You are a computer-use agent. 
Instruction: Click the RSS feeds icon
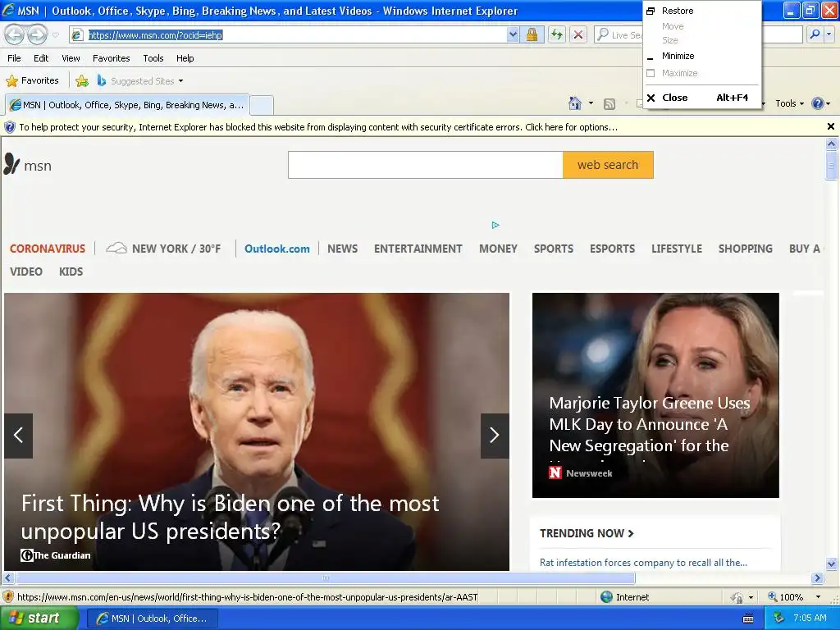(609, 104)
